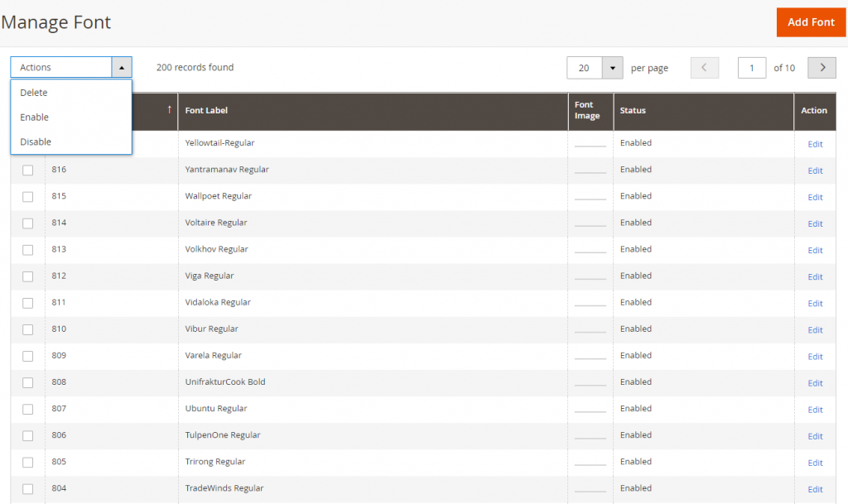Select Delete from the Actions menu
Image resolution: width=848 pixels, height=504 pixels.
click(34, 93)
